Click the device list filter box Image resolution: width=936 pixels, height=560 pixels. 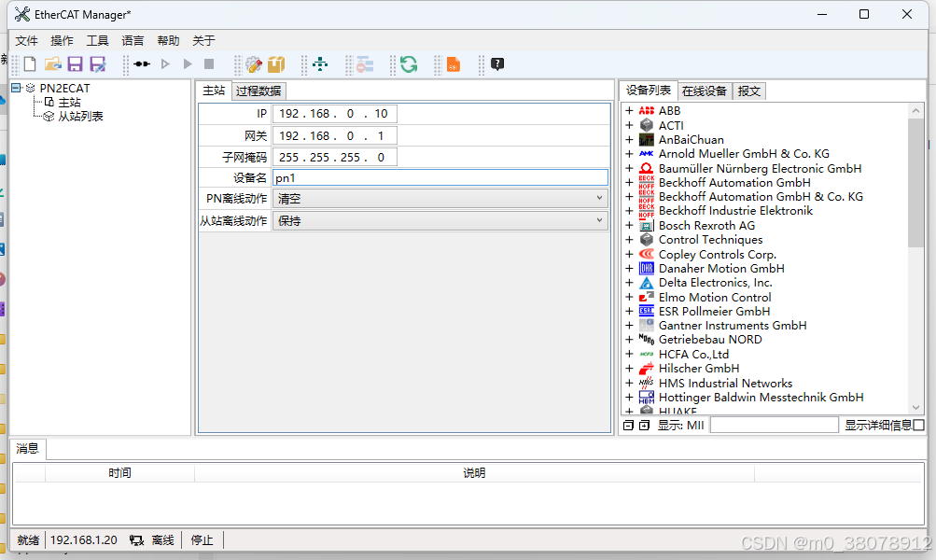(x=775, y=425)
